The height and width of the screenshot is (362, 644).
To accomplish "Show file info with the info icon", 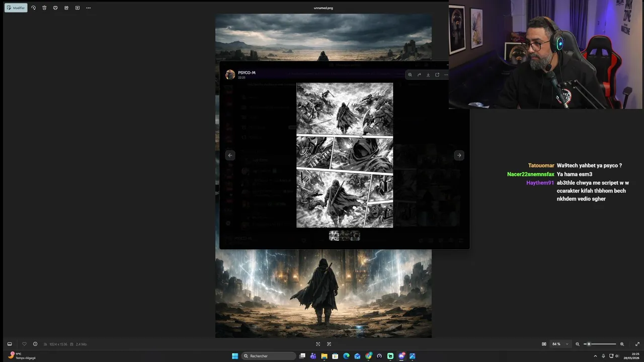I will (x=35, y=344).
